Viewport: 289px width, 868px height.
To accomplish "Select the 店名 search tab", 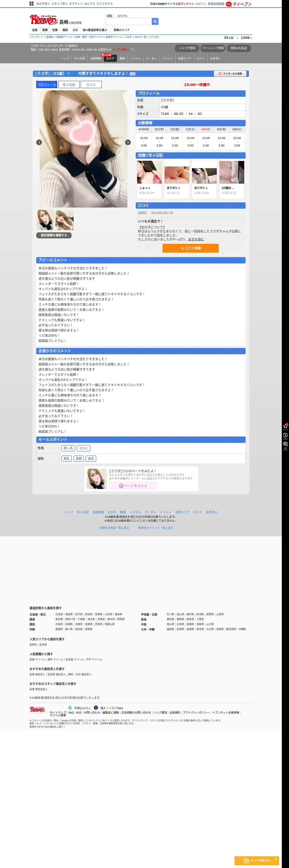I will (110, 16).
